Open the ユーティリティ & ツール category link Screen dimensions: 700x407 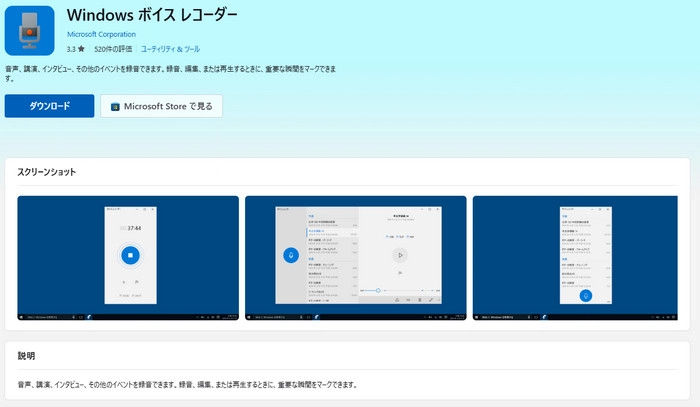click(171, 49)
